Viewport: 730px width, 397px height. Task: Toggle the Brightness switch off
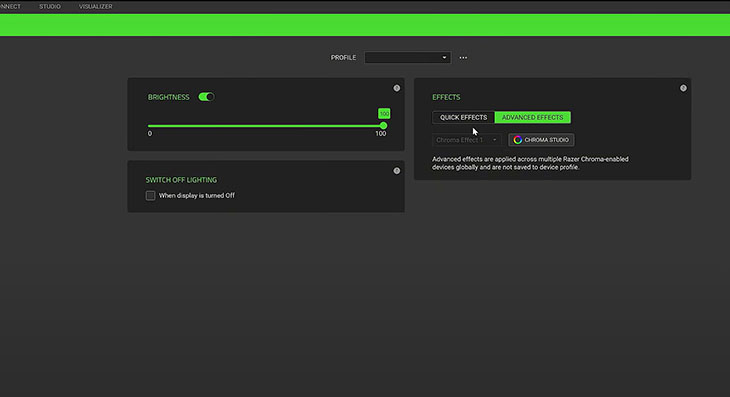click(206, 97)
